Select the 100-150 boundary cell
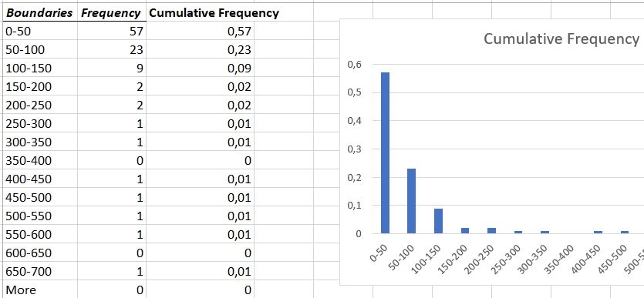Screen dimensions: 644x298 coord(40,68)
